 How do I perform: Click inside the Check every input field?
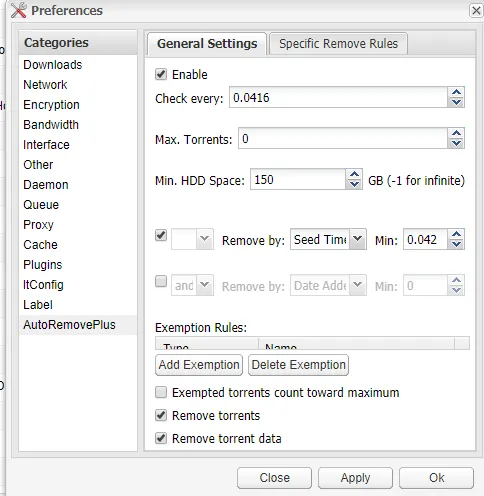point(338,97)
